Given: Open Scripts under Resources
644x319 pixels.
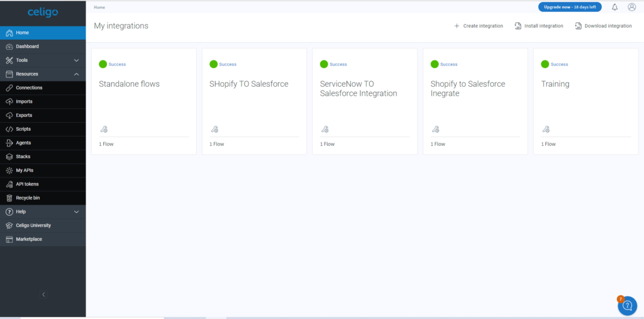Looking at the screenshot, I should click(43, 129).
